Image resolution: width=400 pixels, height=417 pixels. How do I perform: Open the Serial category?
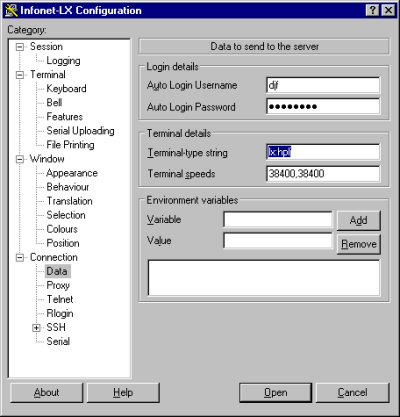58,341
